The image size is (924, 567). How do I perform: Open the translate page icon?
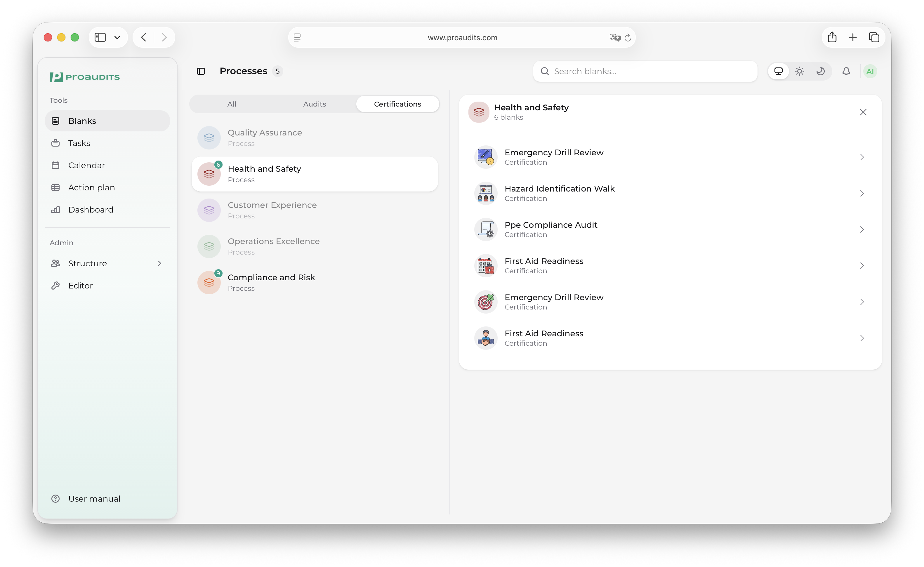tap(615, 37)
